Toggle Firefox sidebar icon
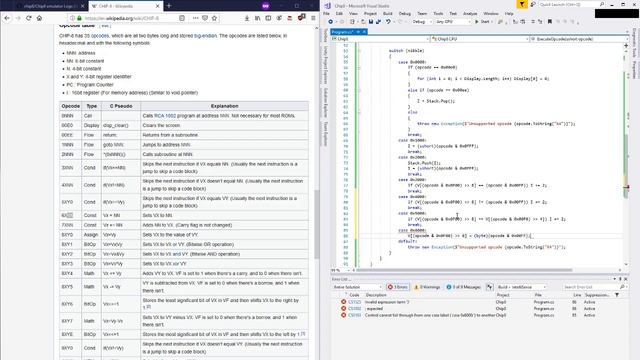 tap(268, 18)
